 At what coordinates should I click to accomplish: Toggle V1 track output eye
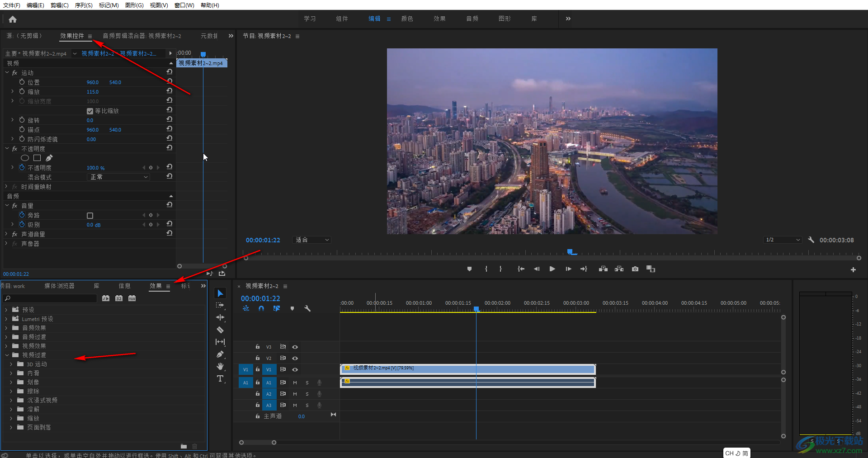tap(295, 369)
